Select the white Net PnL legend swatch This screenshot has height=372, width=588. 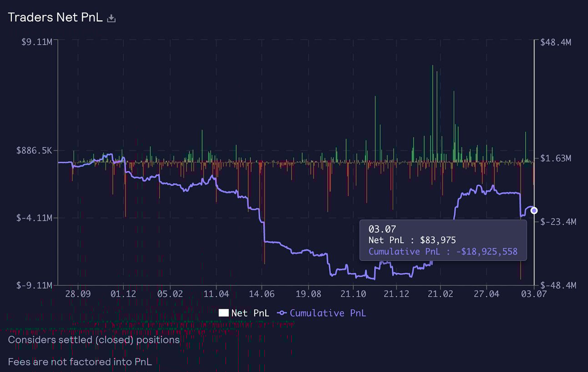(x=225, y=313)
